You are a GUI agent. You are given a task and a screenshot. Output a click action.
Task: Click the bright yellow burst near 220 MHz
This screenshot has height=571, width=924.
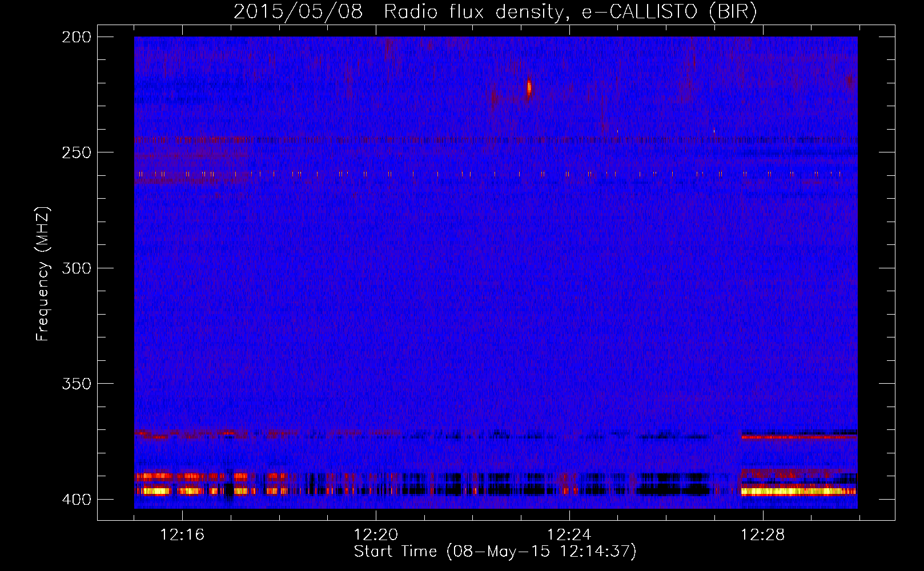(x=529, y=89)
